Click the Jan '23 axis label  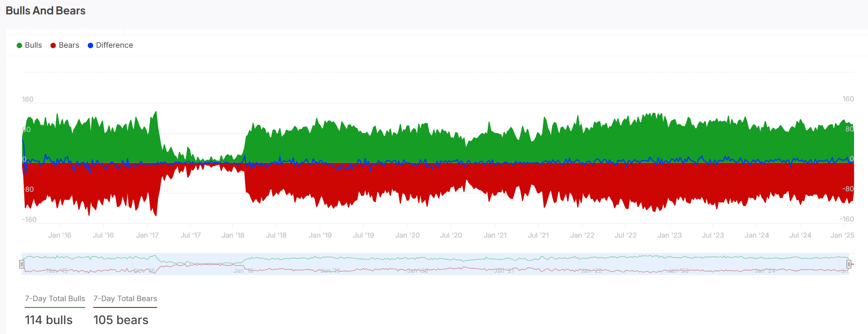[669, 235]
